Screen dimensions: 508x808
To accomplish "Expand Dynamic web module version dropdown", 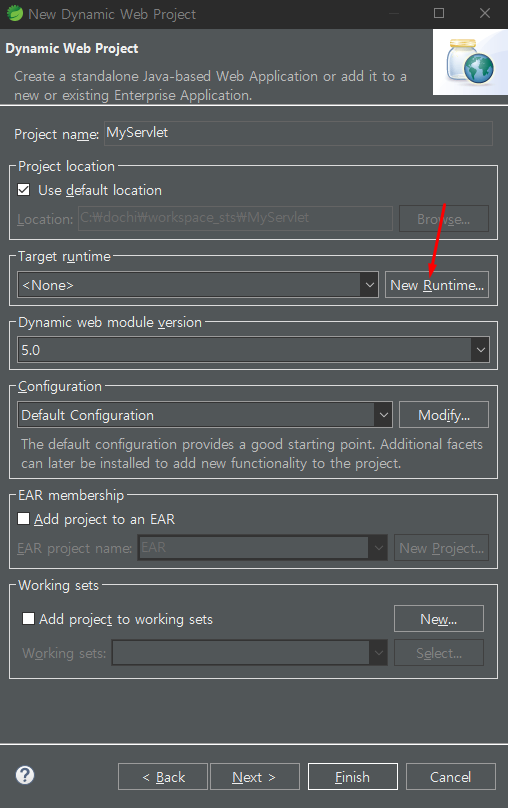I will coord(253,350).
